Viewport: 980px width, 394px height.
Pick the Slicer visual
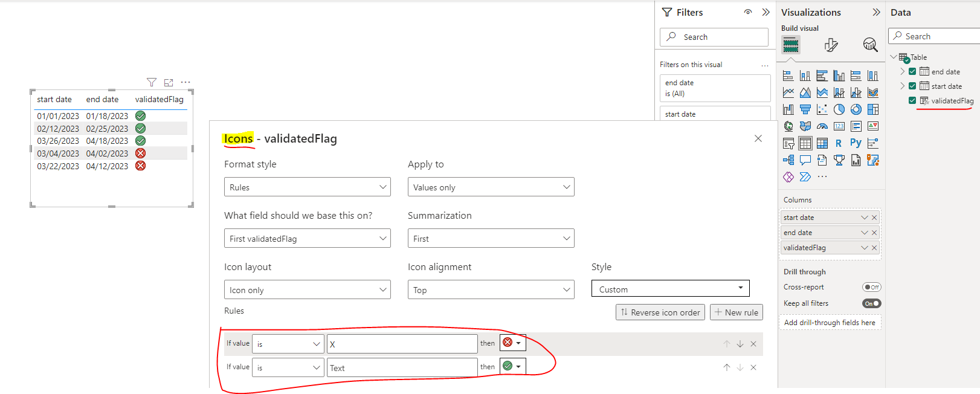click(x=788, y=143)
